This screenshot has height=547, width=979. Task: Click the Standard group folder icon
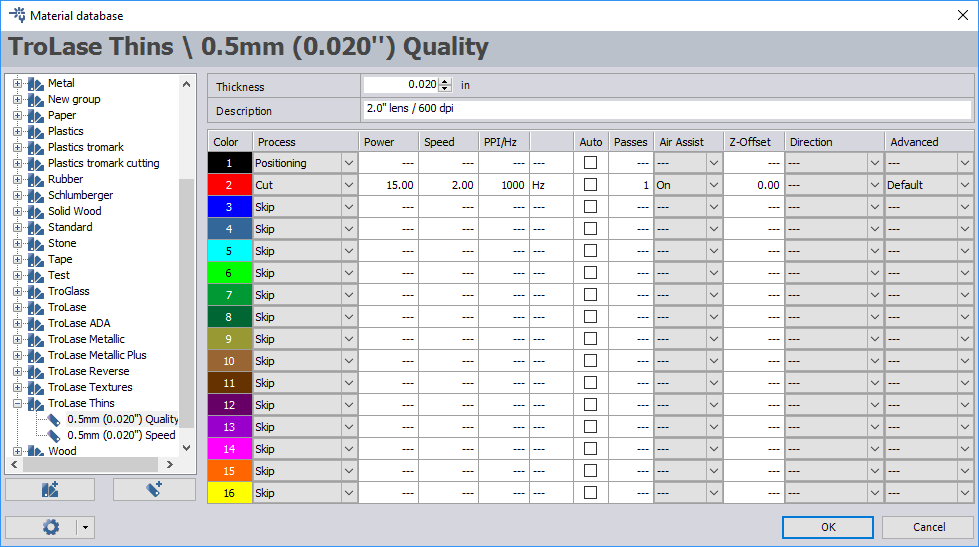(x=36, y=227)
